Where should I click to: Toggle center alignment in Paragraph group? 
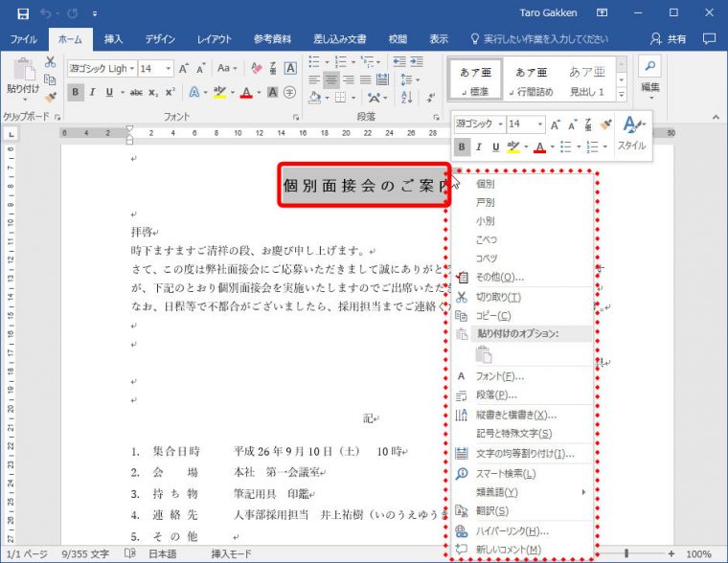331,79
